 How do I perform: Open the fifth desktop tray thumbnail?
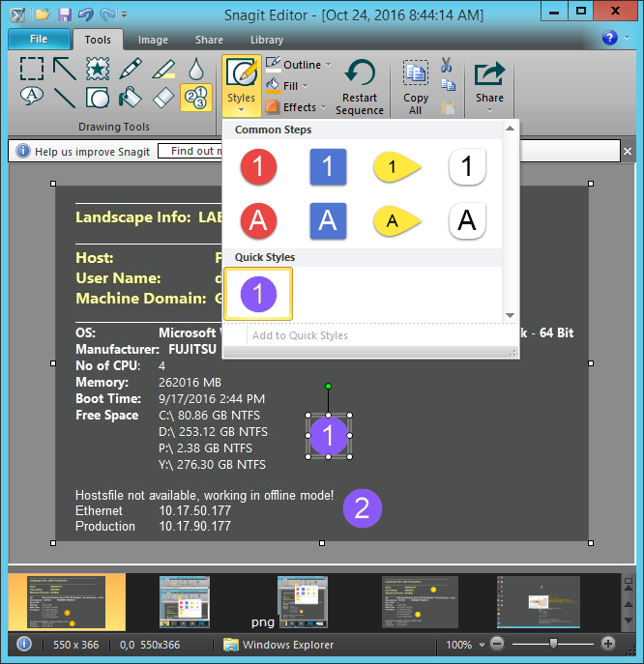[539, 602]
